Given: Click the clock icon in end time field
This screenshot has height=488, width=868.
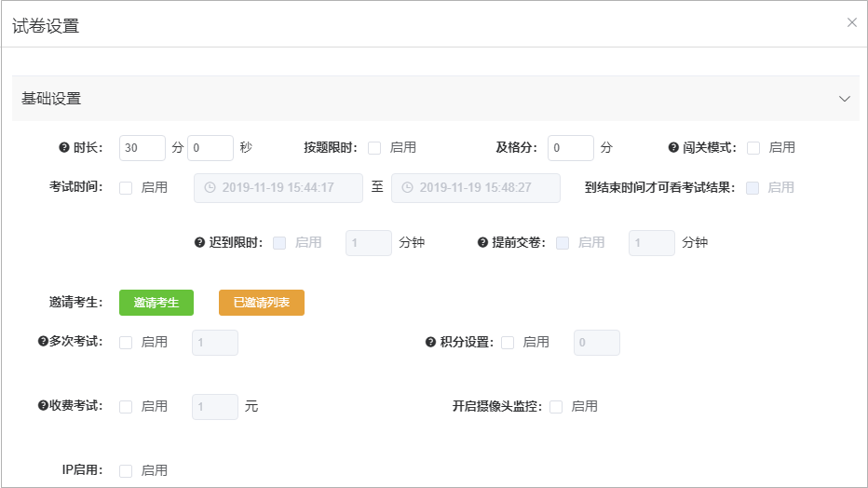Looking at the screenshot, I should pos(407,187).
